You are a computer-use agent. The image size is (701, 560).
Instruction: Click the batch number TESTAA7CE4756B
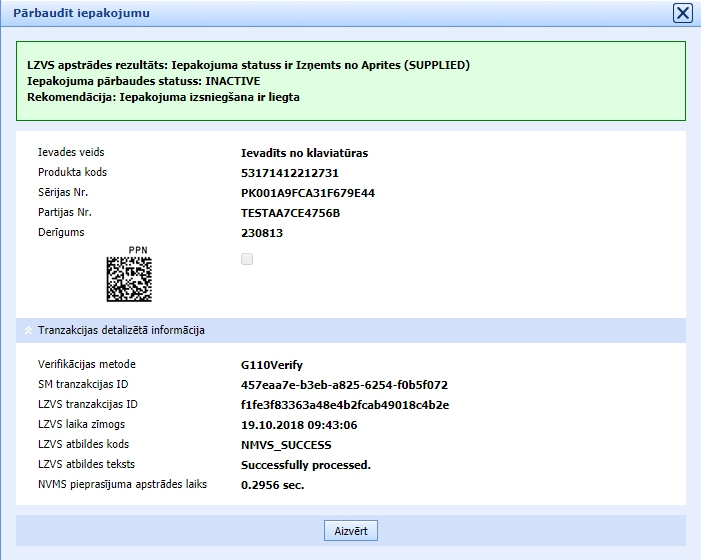pos(290,213)
